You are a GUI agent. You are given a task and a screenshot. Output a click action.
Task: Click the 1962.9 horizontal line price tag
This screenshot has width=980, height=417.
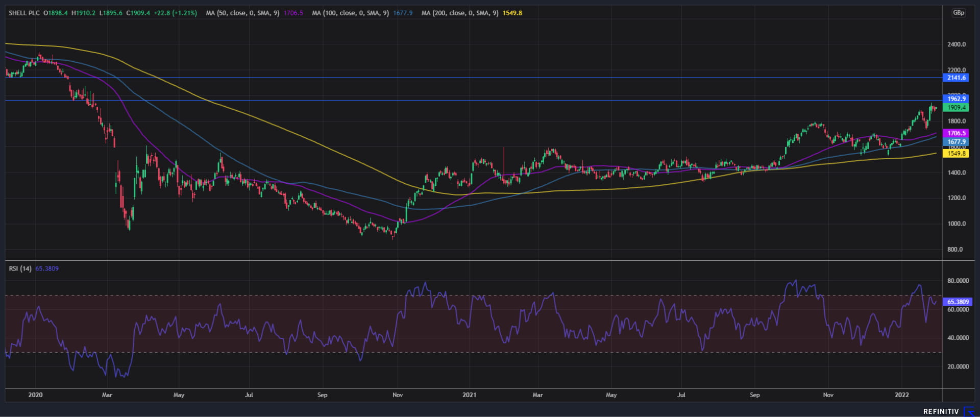955,99
